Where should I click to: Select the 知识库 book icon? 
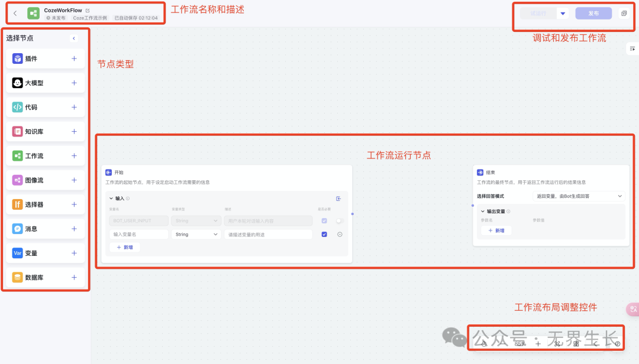pyautogui.click(x=17, y=132)
